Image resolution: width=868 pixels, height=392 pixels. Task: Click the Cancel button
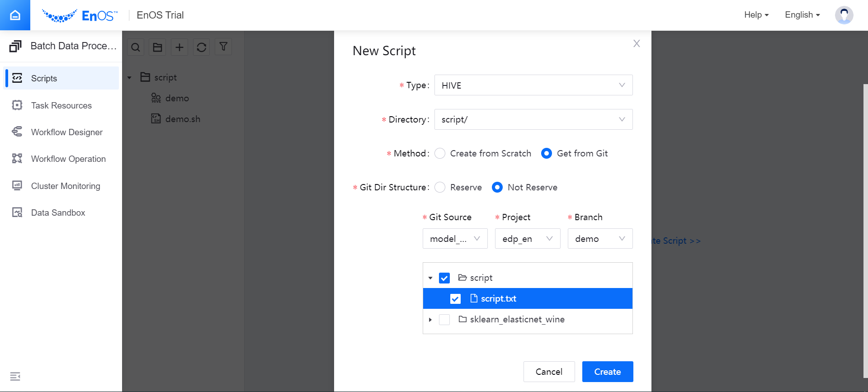pyautogui.click(x=549, y=372)
